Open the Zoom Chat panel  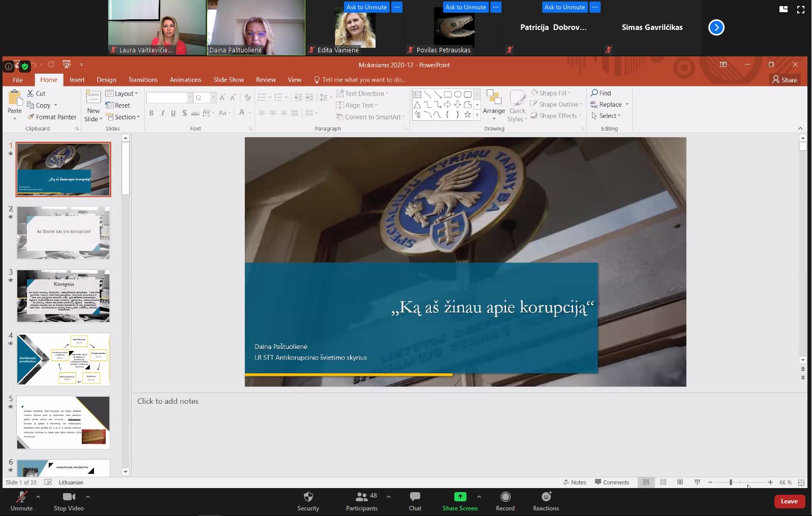pos(415,501)
